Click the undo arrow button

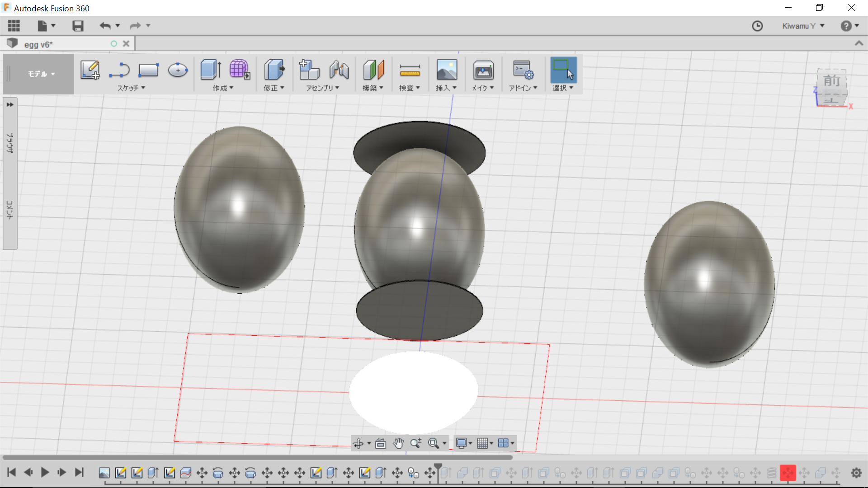[104, 26]
